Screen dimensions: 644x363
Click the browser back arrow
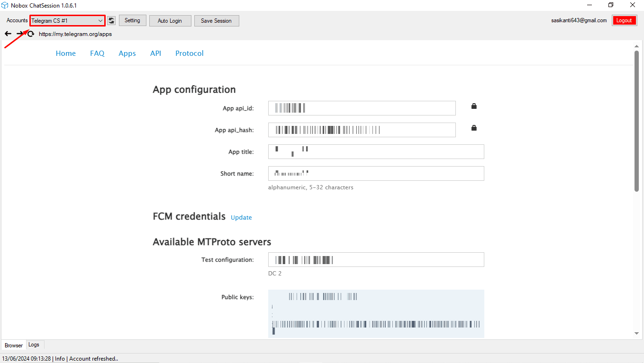(8, 34)
